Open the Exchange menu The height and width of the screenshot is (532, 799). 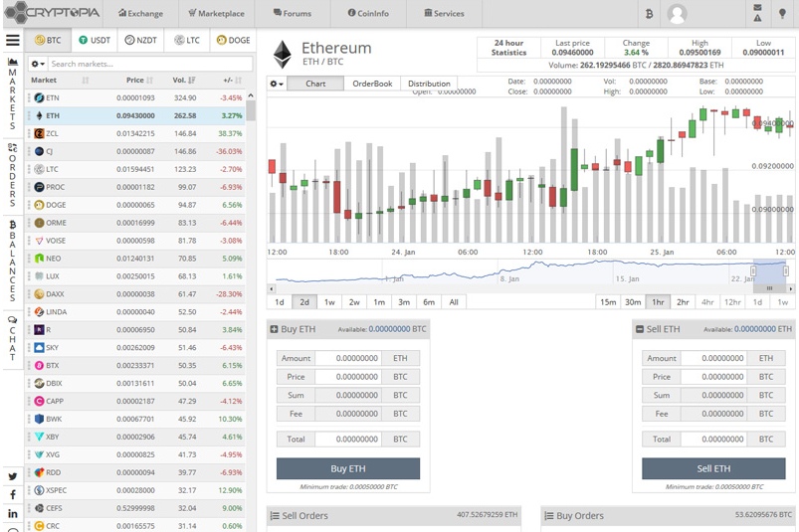coord(140,13)
